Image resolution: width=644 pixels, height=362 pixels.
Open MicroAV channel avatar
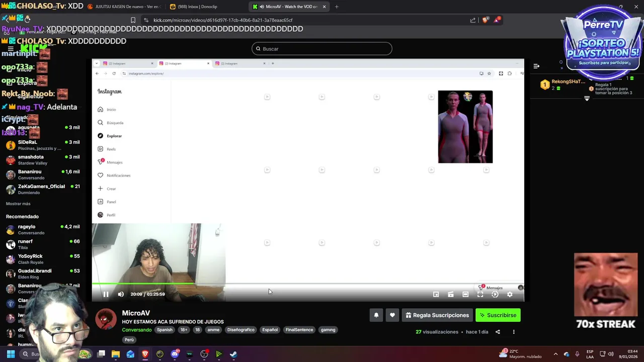[x=106, y=319]
